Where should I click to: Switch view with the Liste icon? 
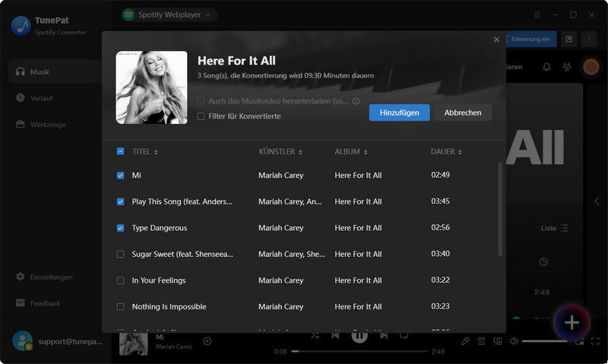pyautogui.click(x=564, y=228)
